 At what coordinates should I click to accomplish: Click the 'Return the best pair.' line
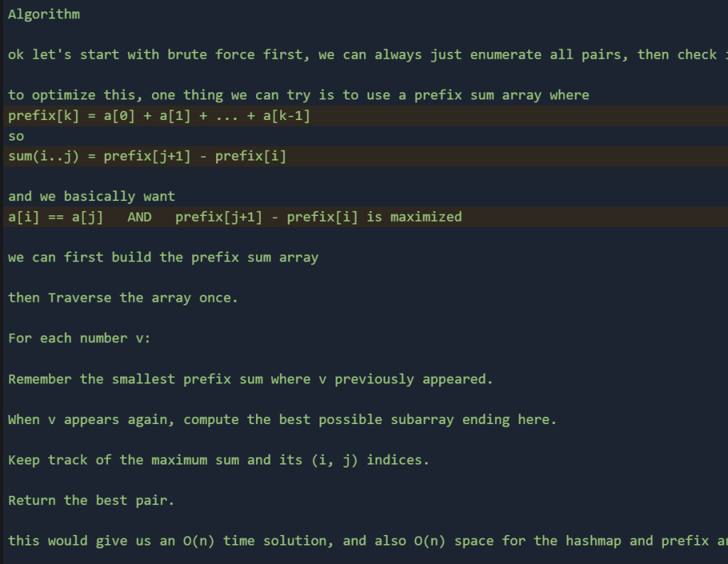[x=92, y=500]
